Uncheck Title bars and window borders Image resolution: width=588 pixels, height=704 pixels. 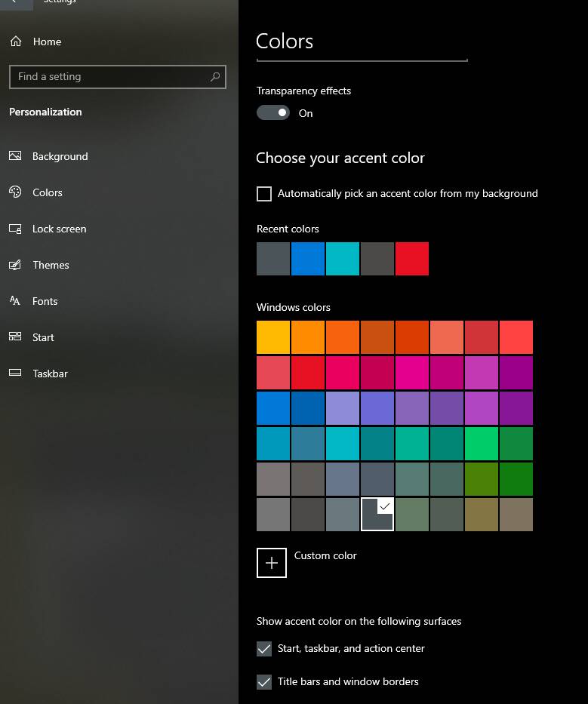264,682
